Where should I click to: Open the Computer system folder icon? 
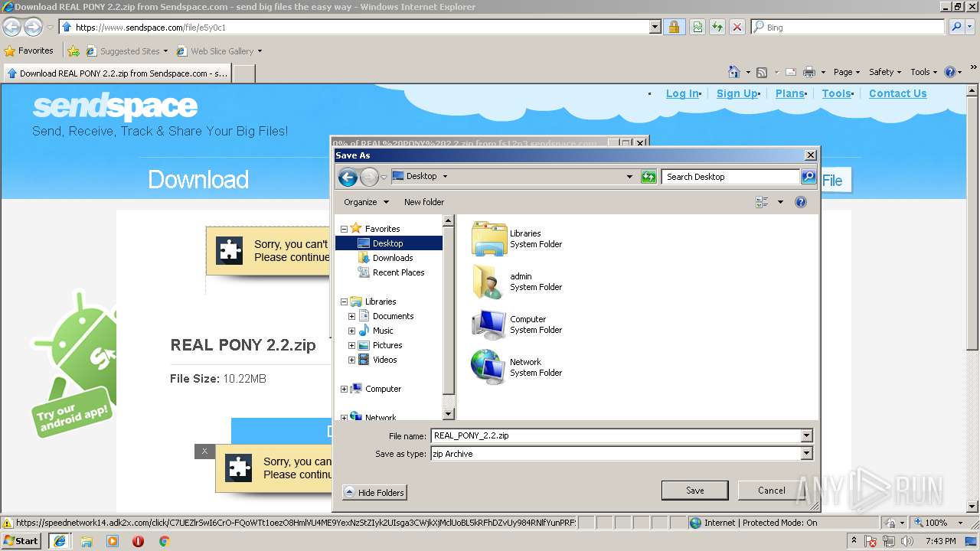click(x=489, y=324)
